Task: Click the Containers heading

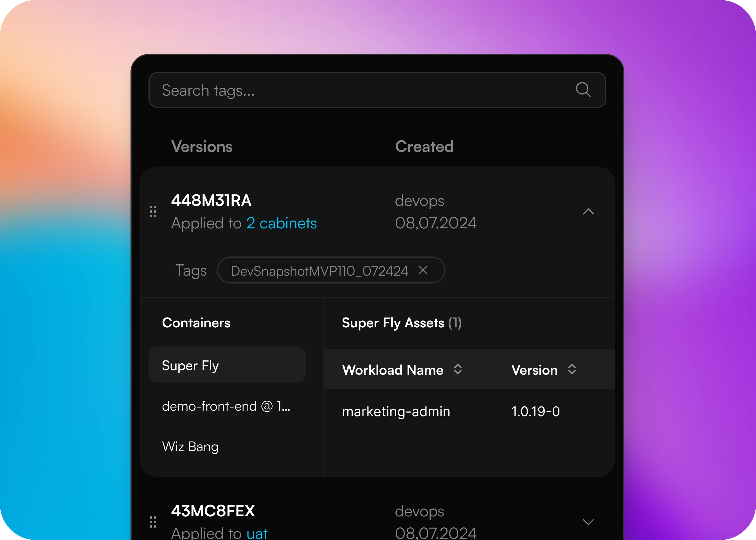Action: pyautogui.click(x=196, y=323)
